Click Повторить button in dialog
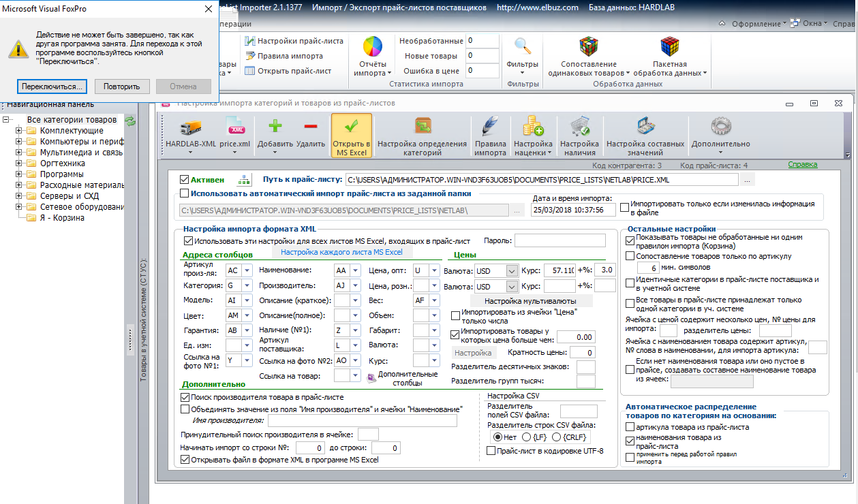 pos(122,86)
